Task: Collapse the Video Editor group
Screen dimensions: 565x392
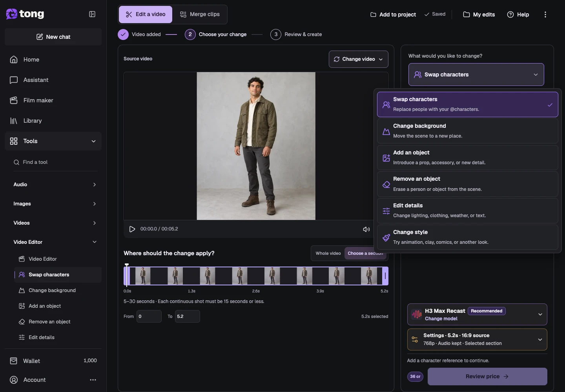Action: pos(55,242)
